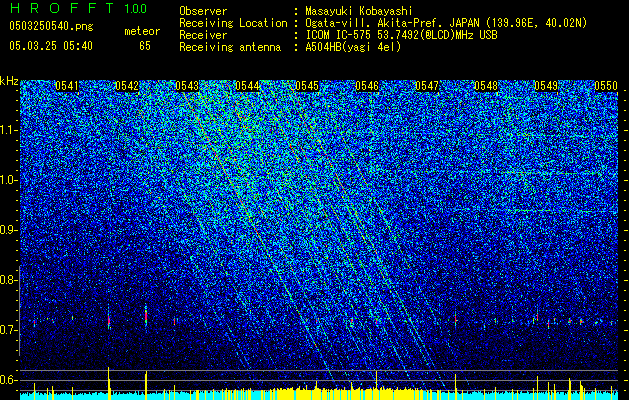Click the version number 1.0.0
This screenshot has width=629, height=400.
(x=135, y=9)
